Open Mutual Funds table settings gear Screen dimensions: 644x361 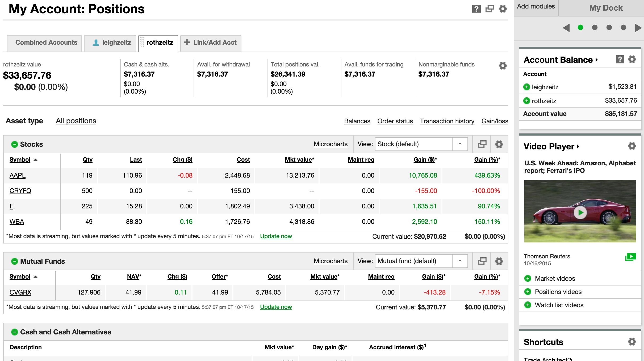click(x=499, y=261)
